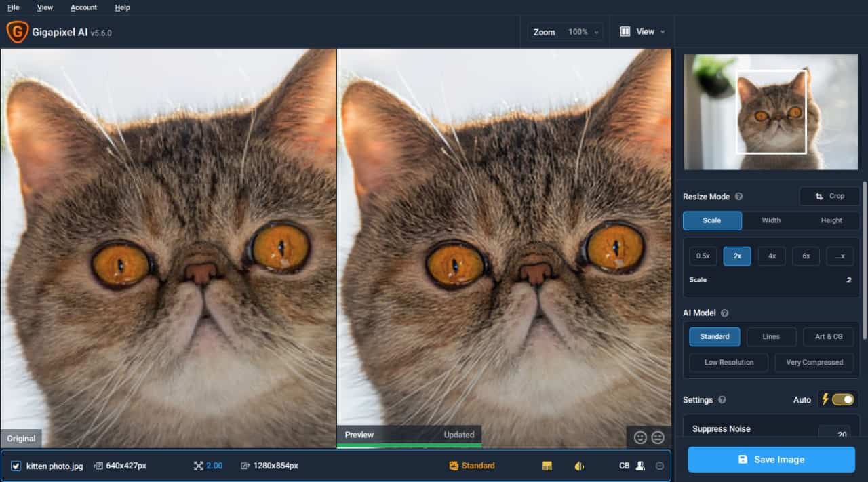This screenshot has width=868, height=482.
Task: Click the Resize Mode help icon
Action: click(x=738, y=197)
